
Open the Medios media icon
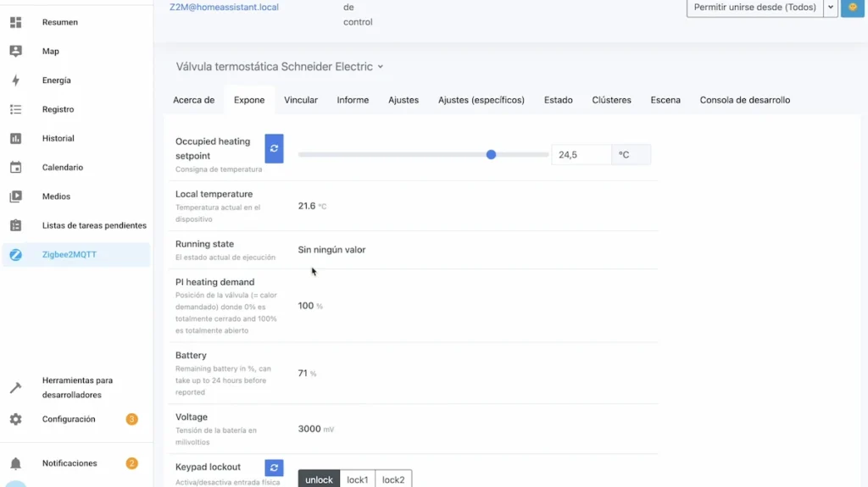(15, 196)
